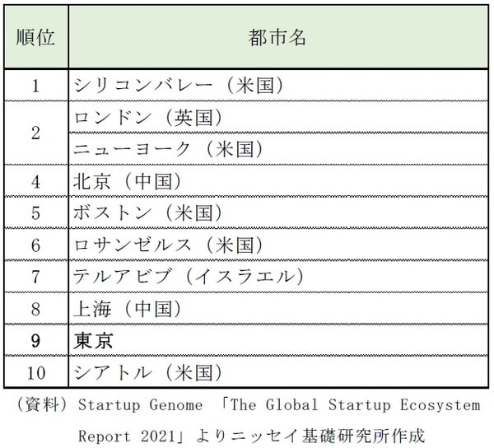Screen dimensions: 494x448
Task: Click the テルアビブ（イスラエル） cell
Action: click(189, 277)
